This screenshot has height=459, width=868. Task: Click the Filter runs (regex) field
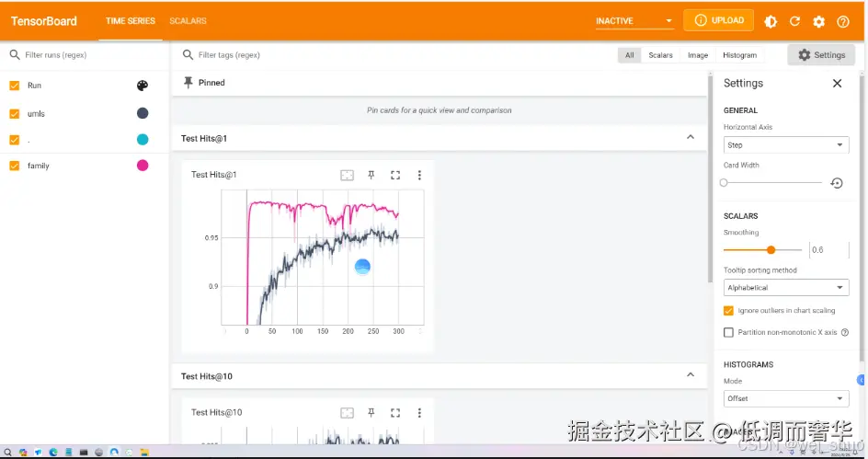click(x=86, y=55)
